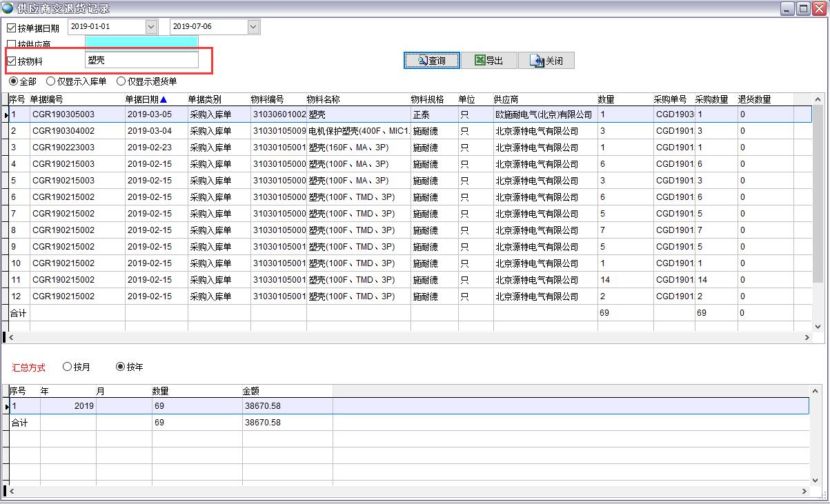Screen dimensions: 830x504
Task: Open the 2019-01-01 start date dropdown
Action: [x=150, y=26]
